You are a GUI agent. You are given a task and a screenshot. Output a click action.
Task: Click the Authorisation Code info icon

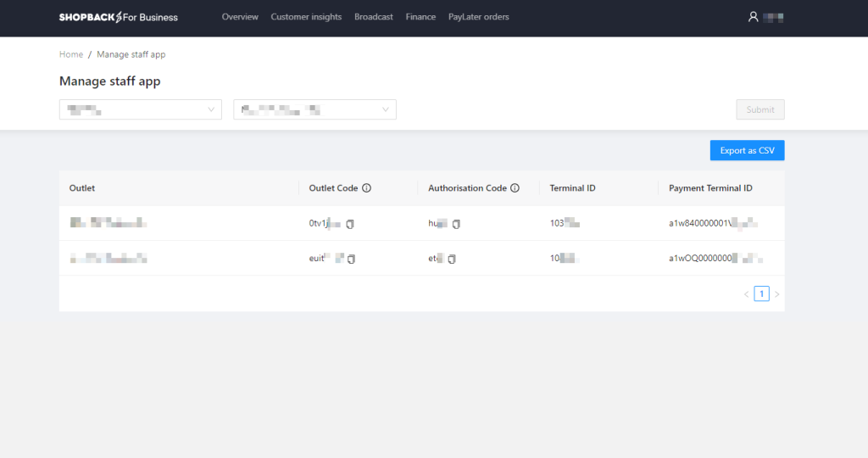[x=515, y=188]
